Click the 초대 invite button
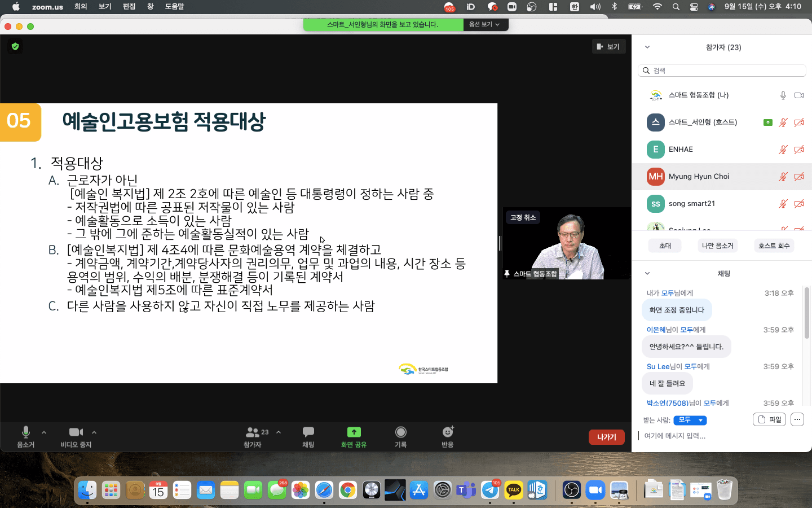 (x=665, y=246)
